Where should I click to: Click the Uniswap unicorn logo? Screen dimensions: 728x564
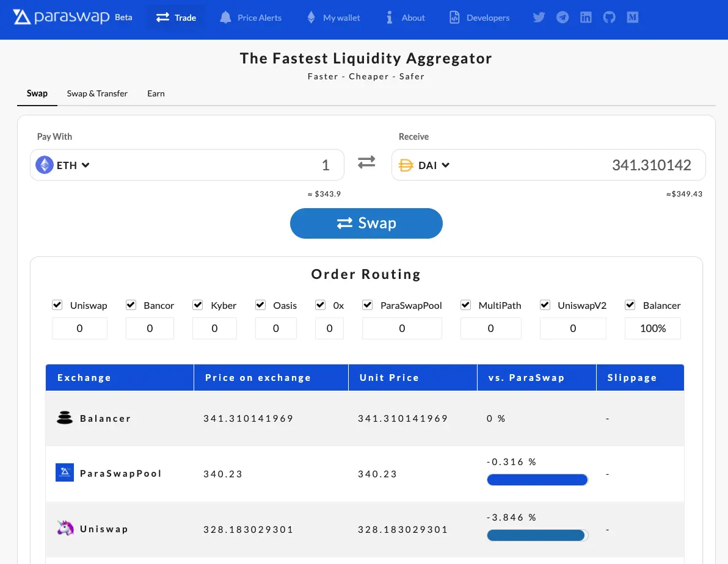tap(65, 528)
